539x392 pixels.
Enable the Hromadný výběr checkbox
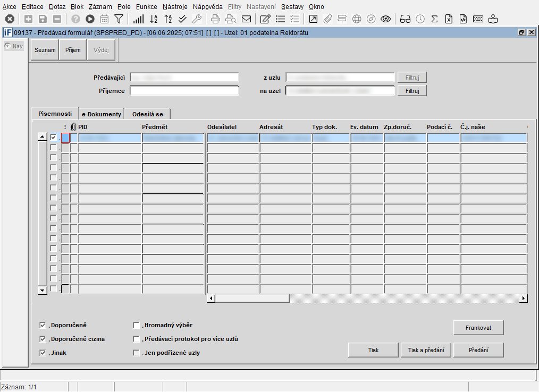click(136, 325)
